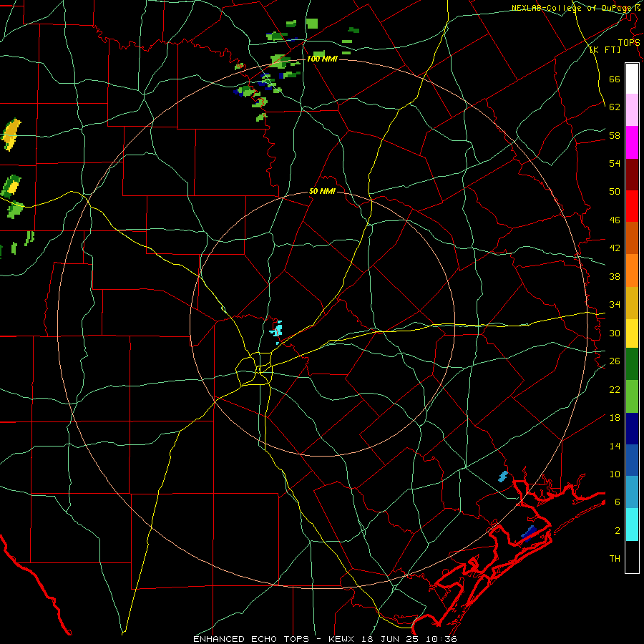This screenshot has height=644, width=644.
Task: Pick the gold legend swatch
Action: (632, 303)
